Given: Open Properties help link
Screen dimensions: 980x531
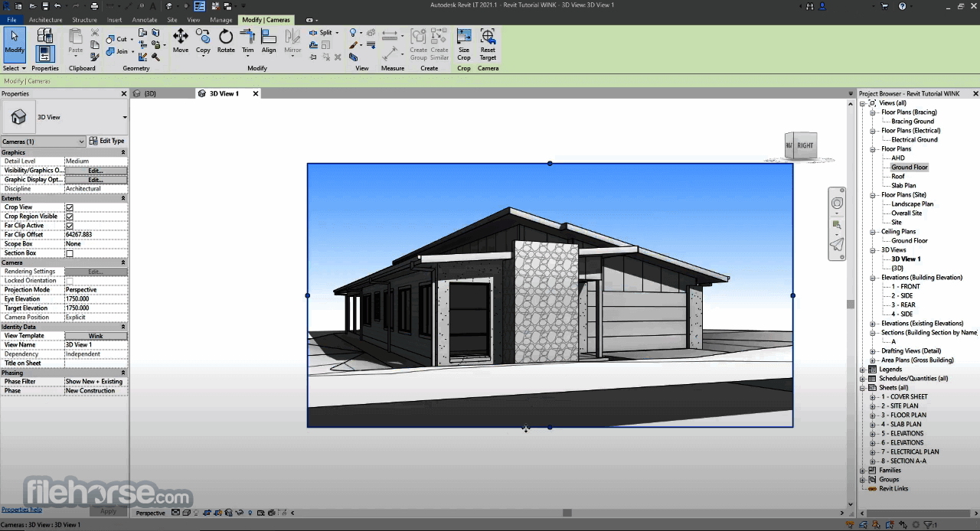Looking at the screenshot, I should [21, 509].
